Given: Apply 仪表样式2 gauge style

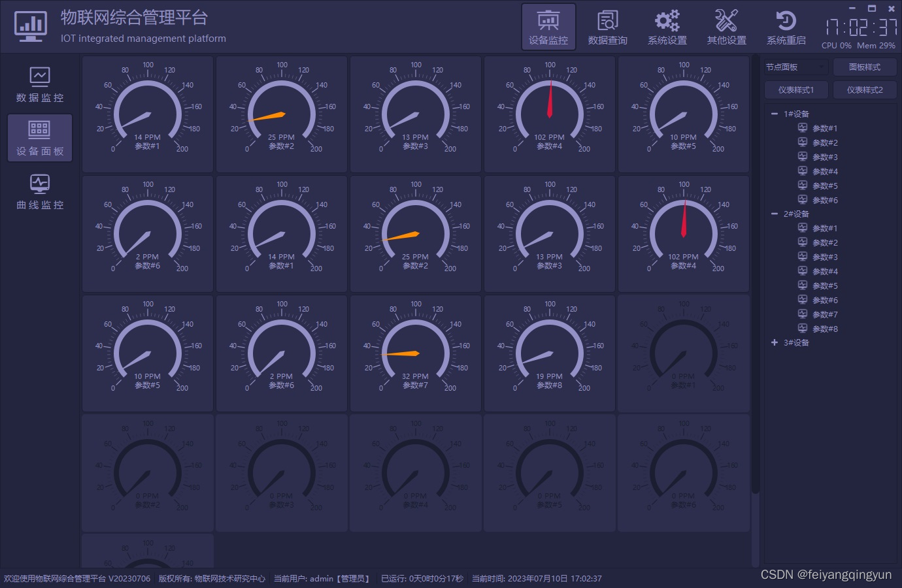Looking at the screenshot, I should [865, 90].
